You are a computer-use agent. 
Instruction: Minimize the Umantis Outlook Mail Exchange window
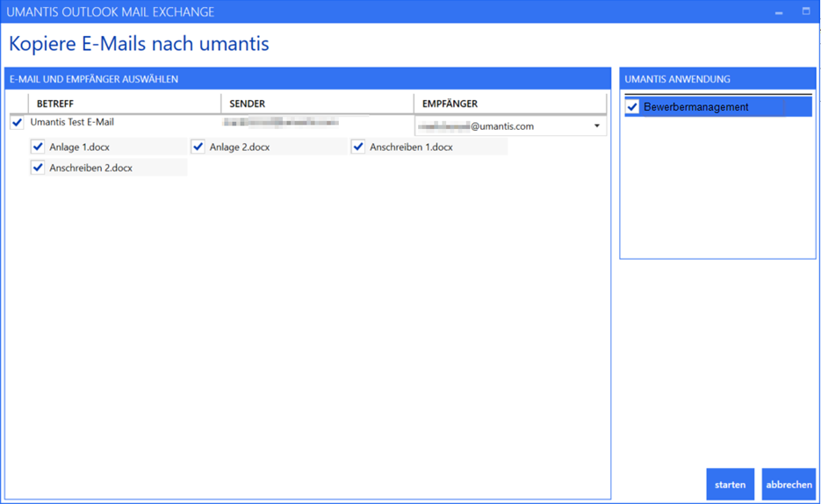tap(779, 12)
